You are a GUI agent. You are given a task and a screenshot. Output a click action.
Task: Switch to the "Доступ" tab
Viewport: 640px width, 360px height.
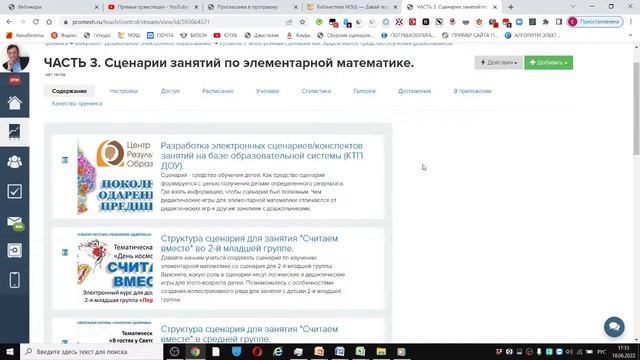tap(170, 91)
